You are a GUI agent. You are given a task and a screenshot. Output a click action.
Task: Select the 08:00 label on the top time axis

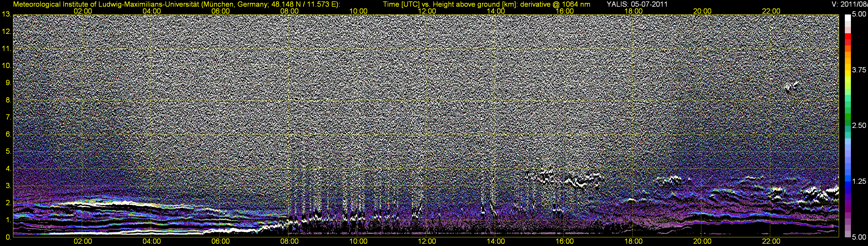click(x=289, y=11)
